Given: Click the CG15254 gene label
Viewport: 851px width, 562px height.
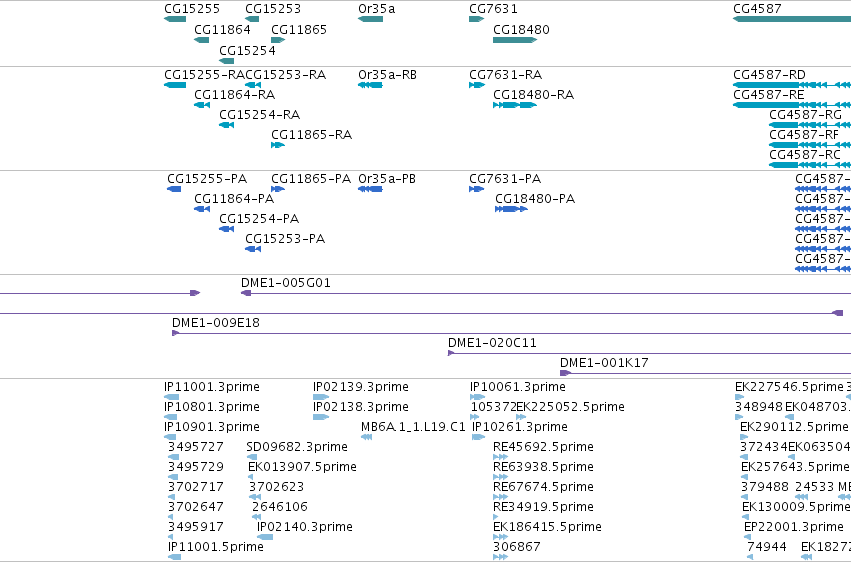Looking at the screenshot, I should tap(247, 50).
